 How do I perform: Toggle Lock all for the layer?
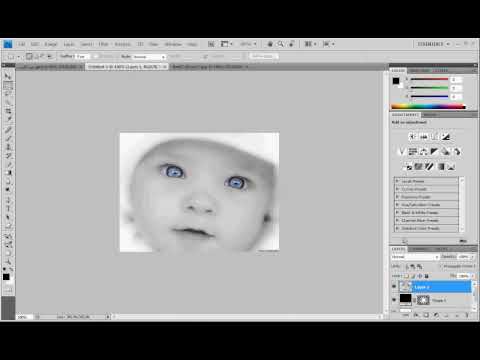[426, 276]
